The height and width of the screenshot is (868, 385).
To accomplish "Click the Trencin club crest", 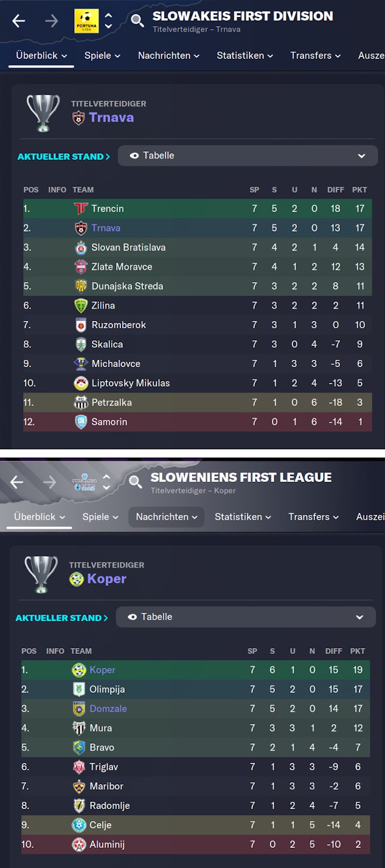I will point(81,208).
